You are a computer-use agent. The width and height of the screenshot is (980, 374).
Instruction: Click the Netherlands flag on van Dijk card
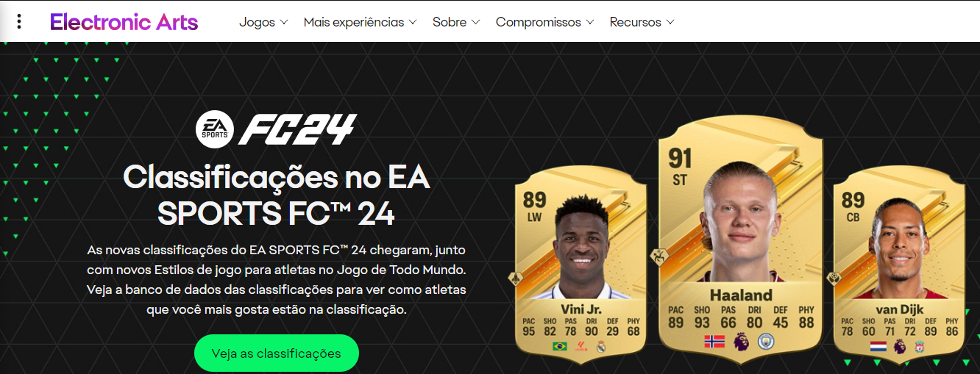pos(878,346)
